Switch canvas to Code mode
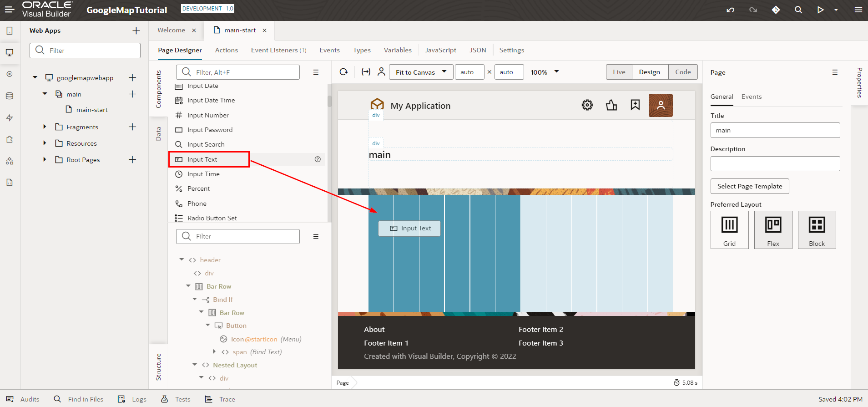This screenshot has width=868, height=407. (682, 72)
